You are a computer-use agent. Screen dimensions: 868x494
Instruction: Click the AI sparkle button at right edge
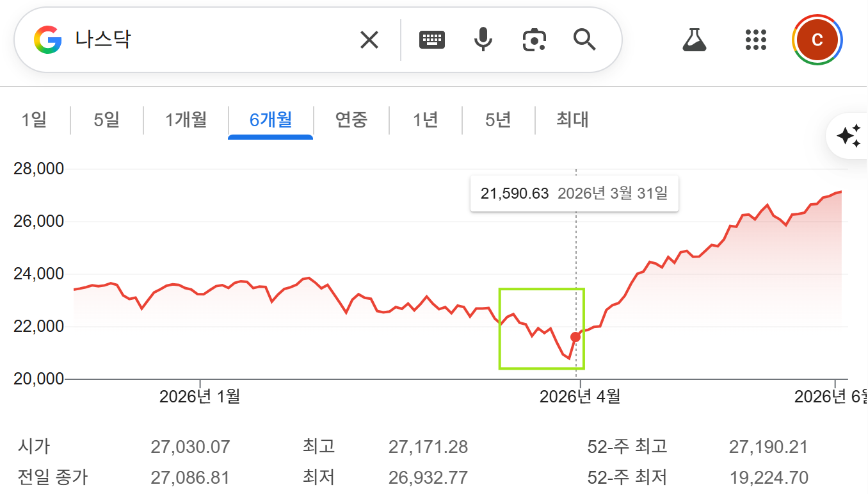click(x=848, y=136)
